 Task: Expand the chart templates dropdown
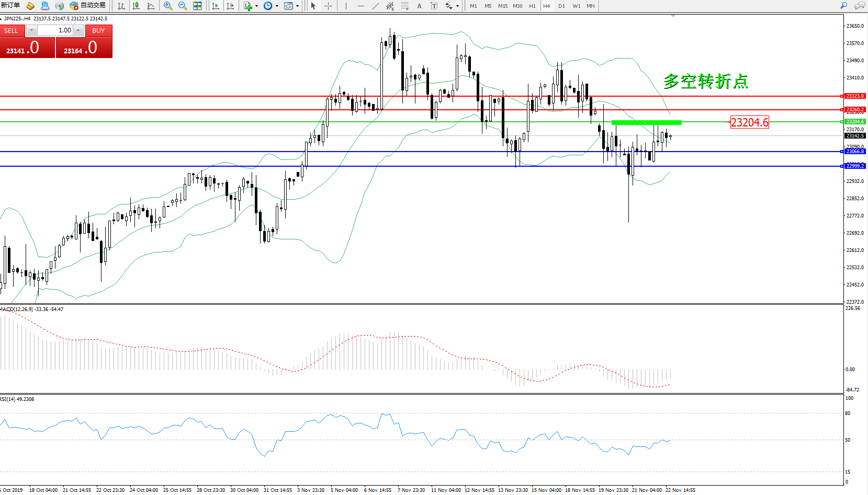(x=297, y=6)
